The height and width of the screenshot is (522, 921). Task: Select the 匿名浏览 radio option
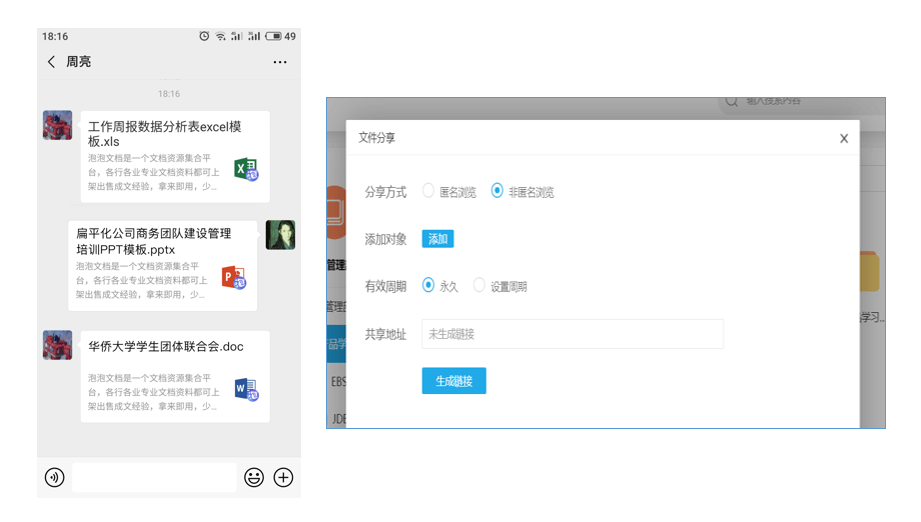pyautogui.click(x=429, y=191)
